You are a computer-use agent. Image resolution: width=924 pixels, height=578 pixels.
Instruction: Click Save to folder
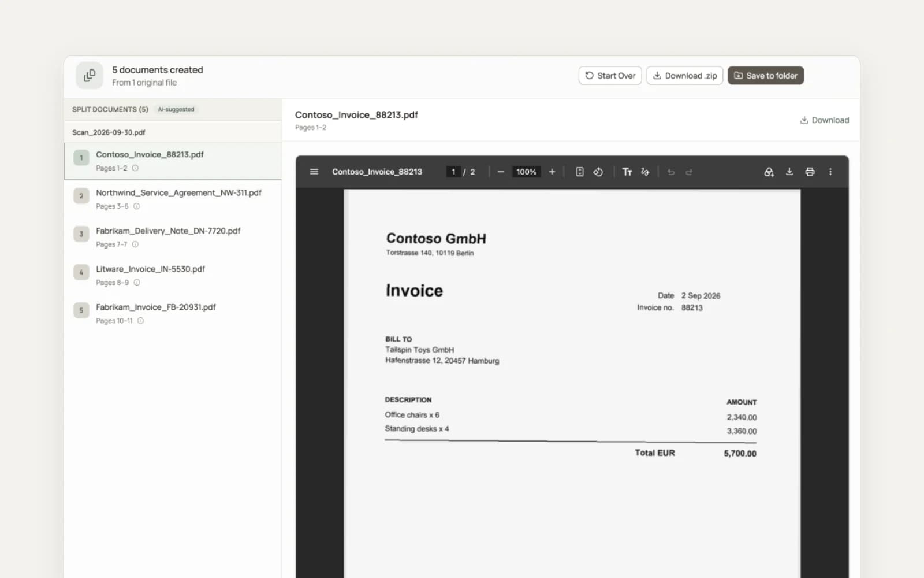pos(766,76)
